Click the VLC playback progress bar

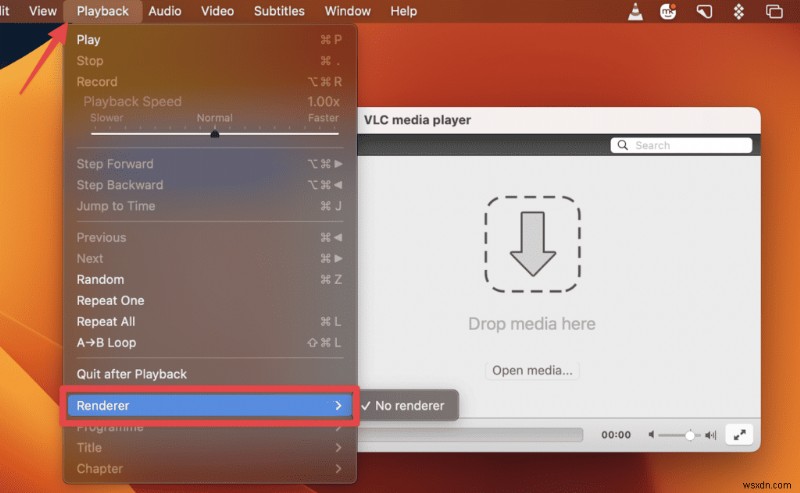[x=470, y=435]
